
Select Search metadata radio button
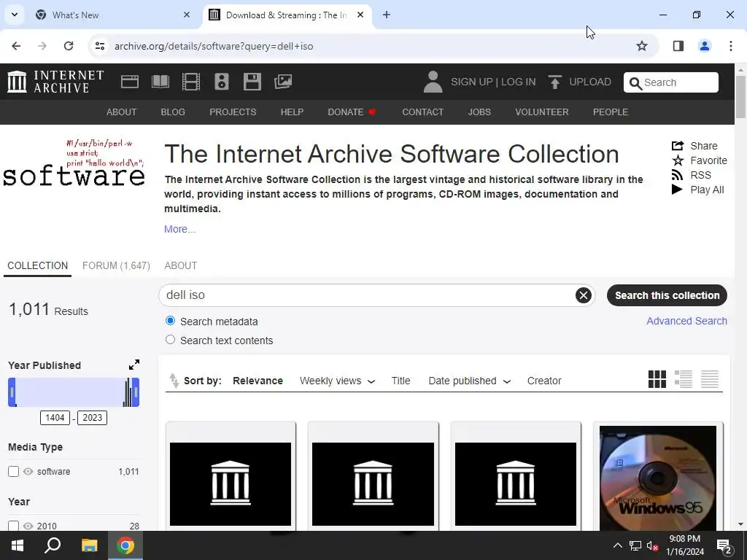[x=170, y=321]
